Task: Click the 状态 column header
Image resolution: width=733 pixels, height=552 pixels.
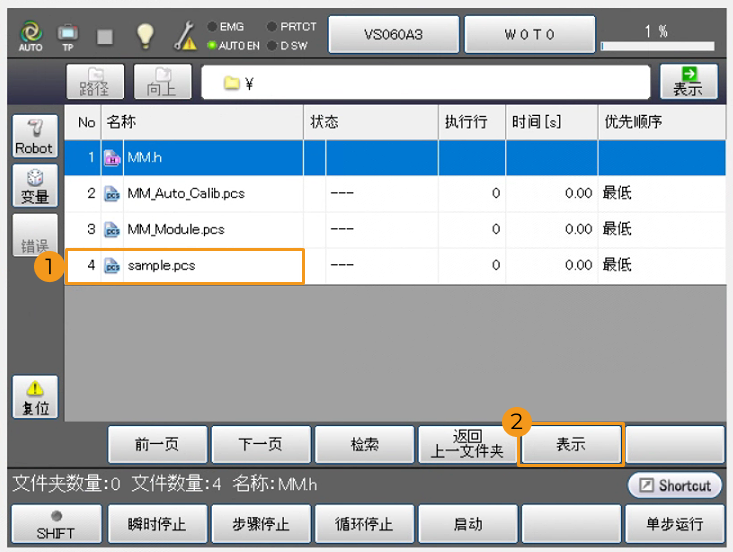Action: pos(371,122)
